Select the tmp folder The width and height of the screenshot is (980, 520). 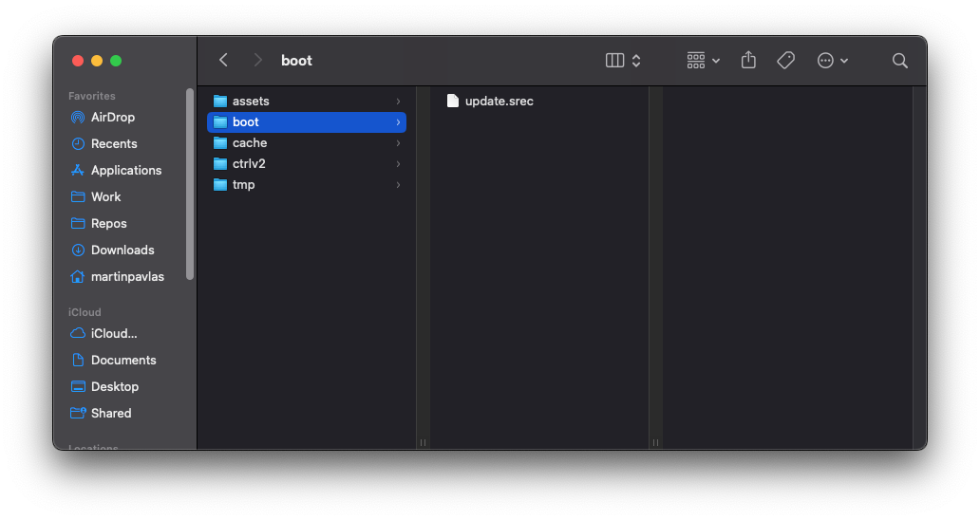(306, 185)
